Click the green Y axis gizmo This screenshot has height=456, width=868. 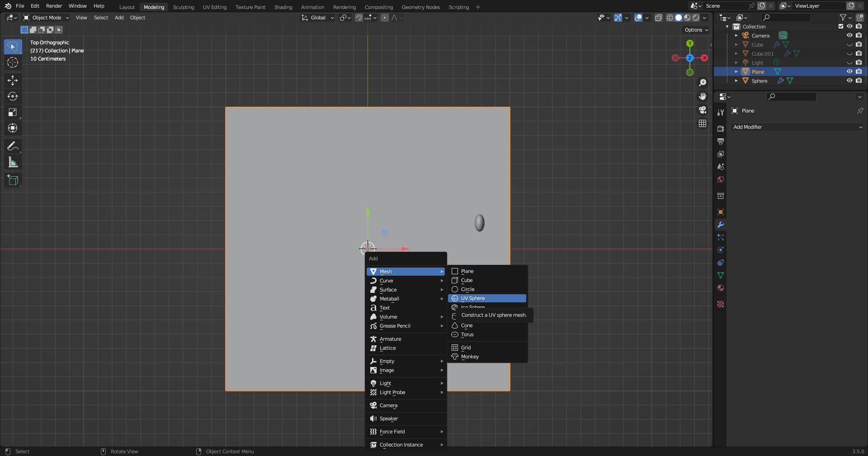690,43
